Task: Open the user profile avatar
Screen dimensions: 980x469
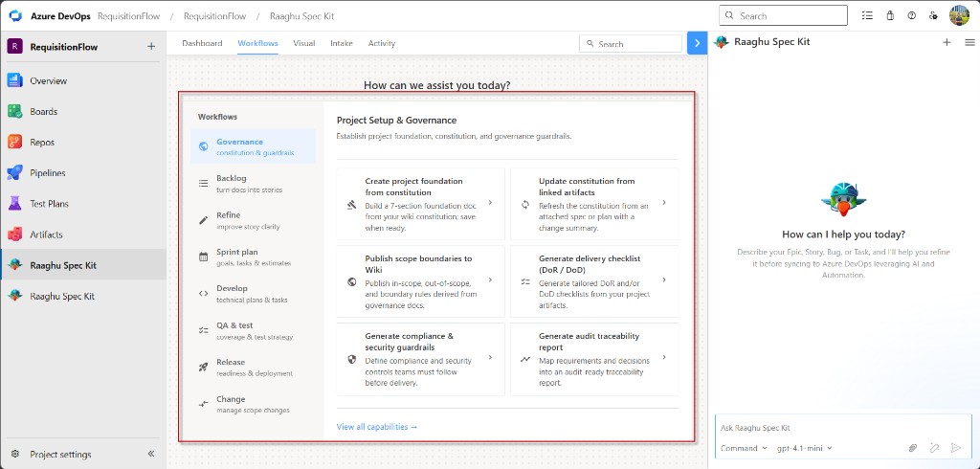Action: point(959,15)
